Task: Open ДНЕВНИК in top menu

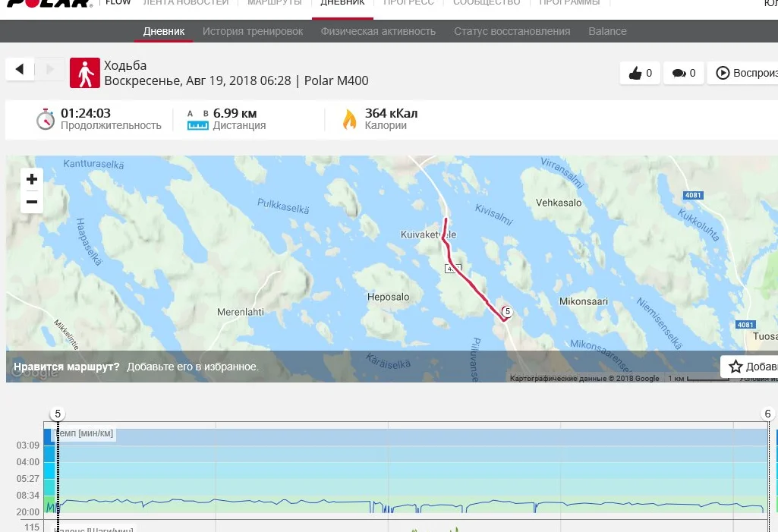Action: tap(342, 3)
